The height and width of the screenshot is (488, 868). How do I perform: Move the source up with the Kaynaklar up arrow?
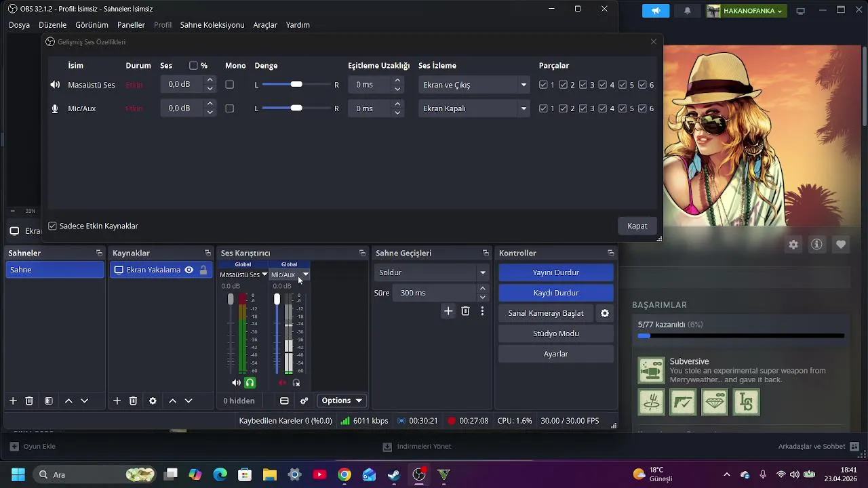(x=172, y=401)
